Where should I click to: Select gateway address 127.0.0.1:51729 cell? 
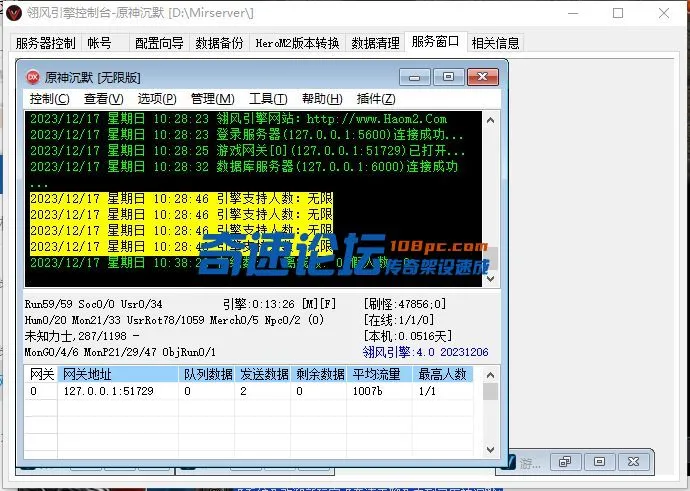coord(118,391)
